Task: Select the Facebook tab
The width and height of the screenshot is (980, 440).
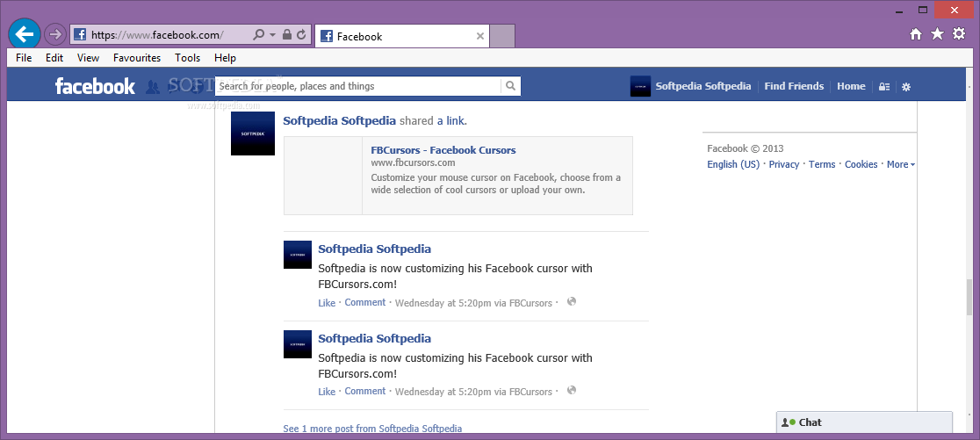Action: [402, 36]
